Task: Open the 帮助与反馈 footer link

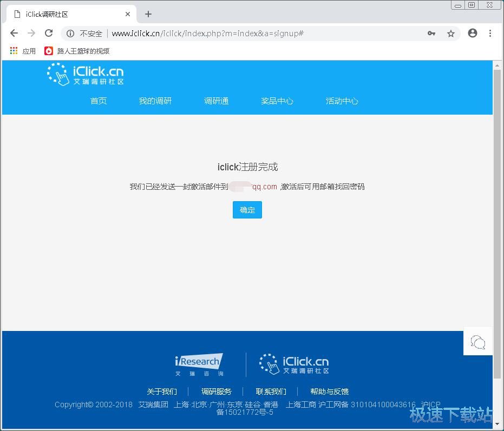Action: click(x=330, y=392)
